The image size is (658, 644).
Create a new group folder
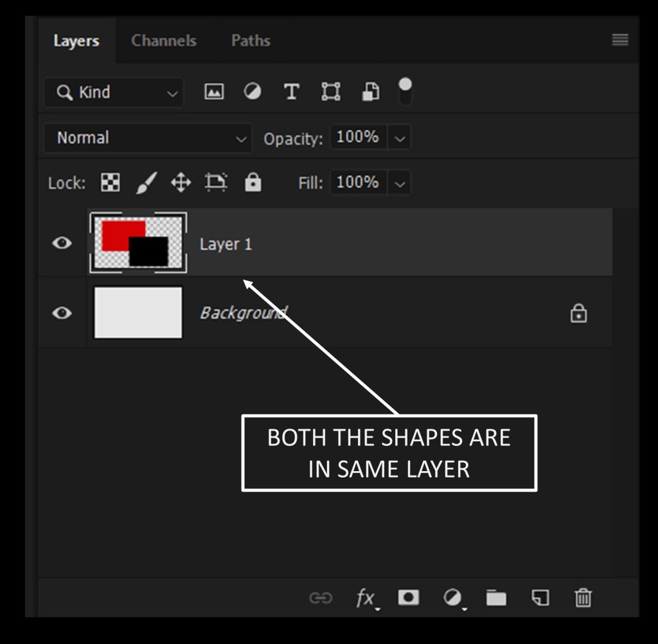(x=495, y=598)
